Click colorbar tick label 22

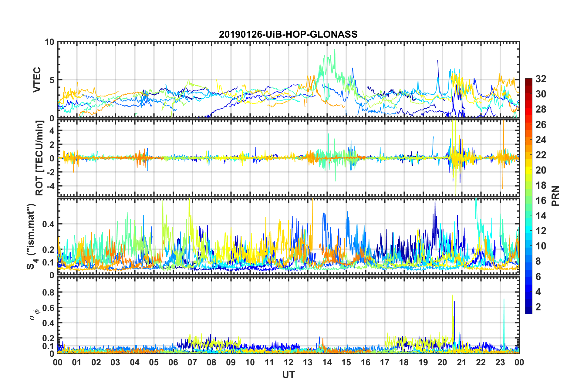[541, 155]
